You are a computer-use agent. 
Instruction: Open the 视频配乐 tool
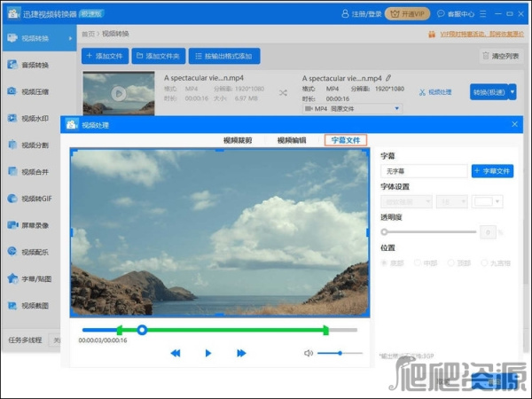[35, 252]
